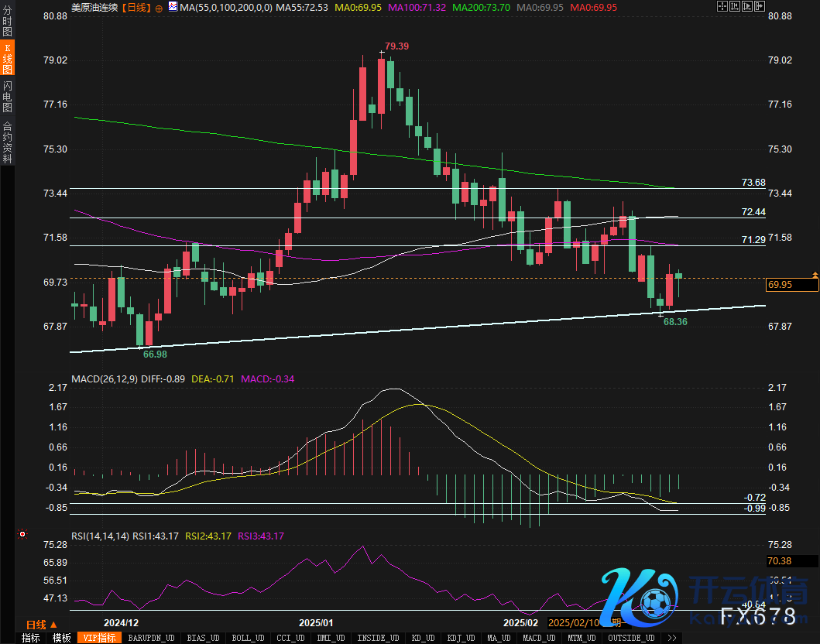Click the orange arrow marker on right price axis
820x644 pixels.
pos(815,275)
